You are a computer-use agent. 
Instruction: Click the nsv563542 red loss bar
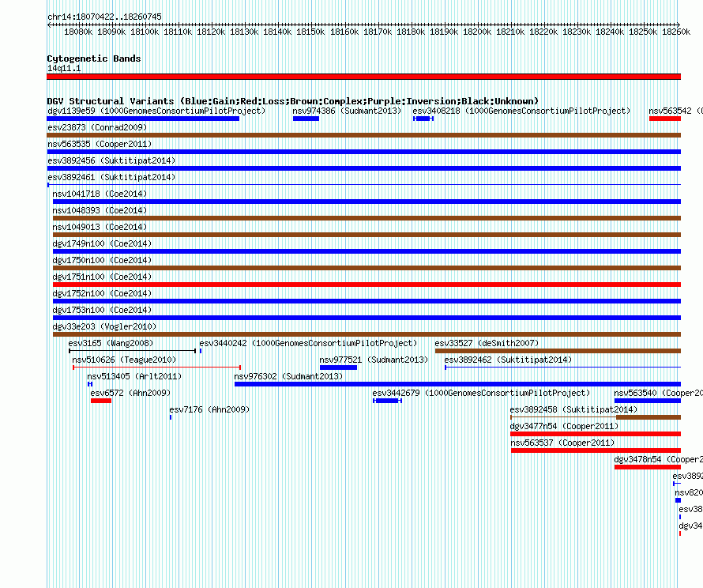click(665, 119)
